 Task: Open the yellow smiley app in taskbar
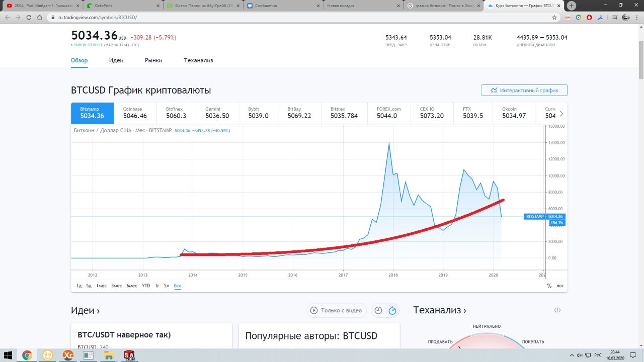pos(48,355)
